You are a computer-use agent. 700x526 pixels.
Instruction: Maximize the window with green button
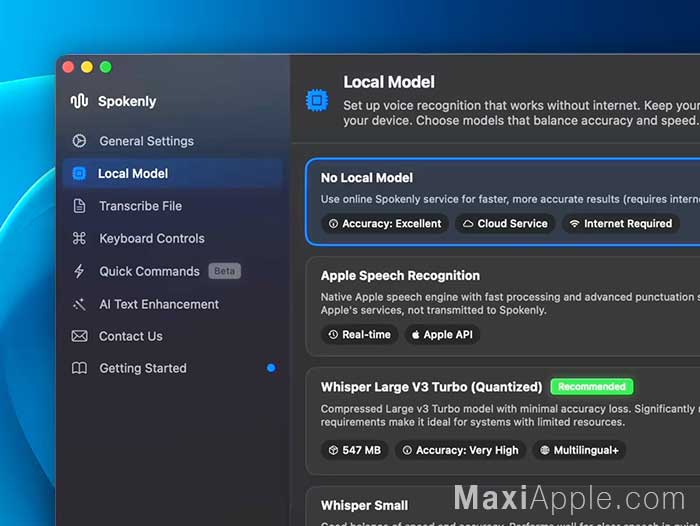coord(106,67)
